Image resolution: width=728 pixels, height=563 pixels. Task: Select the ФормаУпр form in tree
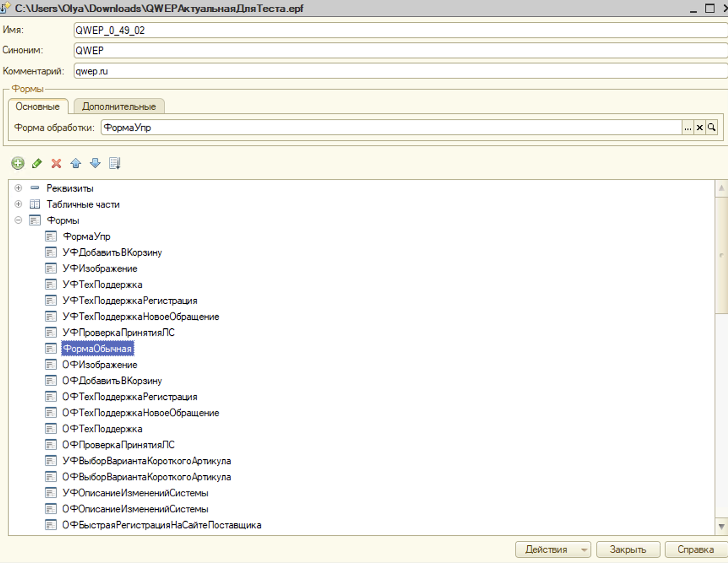click(x=86, y=236)
